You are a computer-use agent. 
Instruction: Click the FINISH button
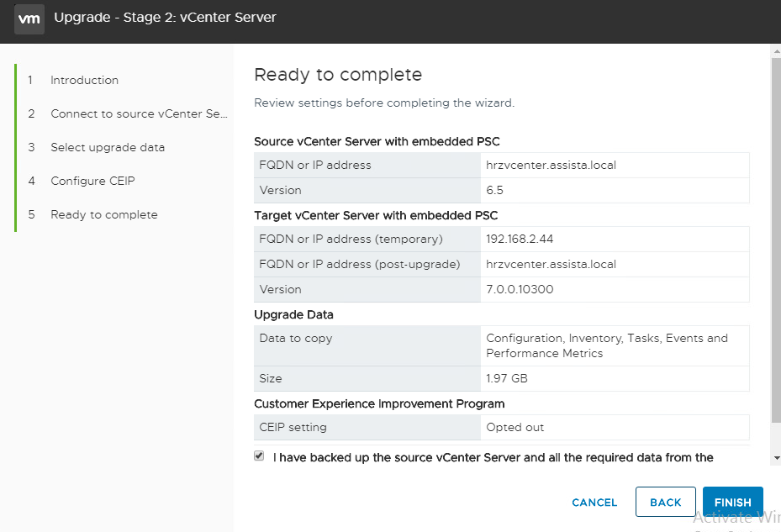(x=733, y=502)
